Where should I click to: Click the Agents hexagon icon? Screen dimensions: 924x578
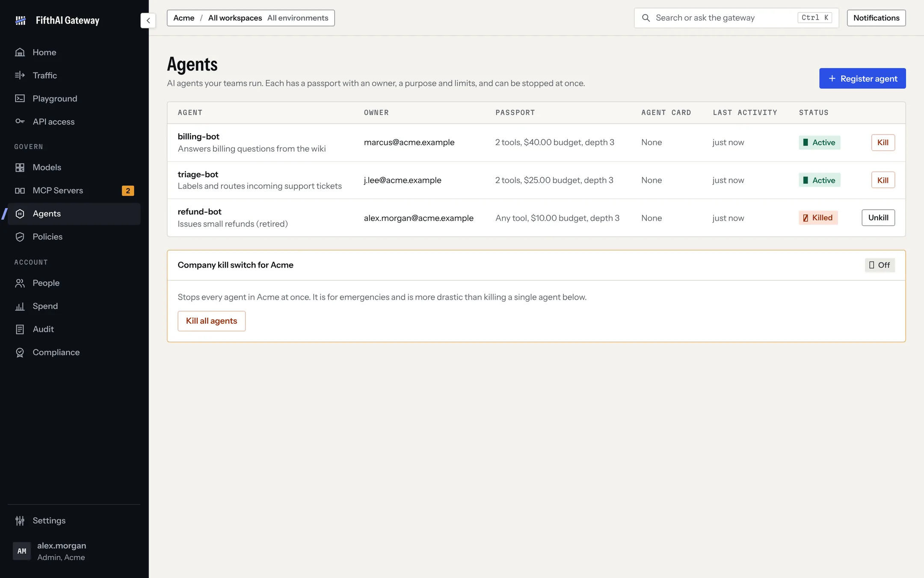coord(20,214)
